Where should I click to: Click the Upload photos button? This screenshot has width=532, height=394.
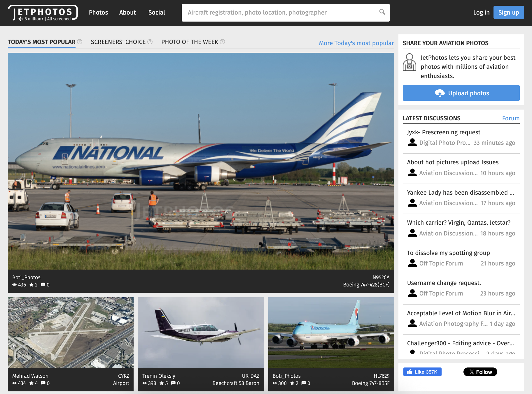(x=461, y=93)
